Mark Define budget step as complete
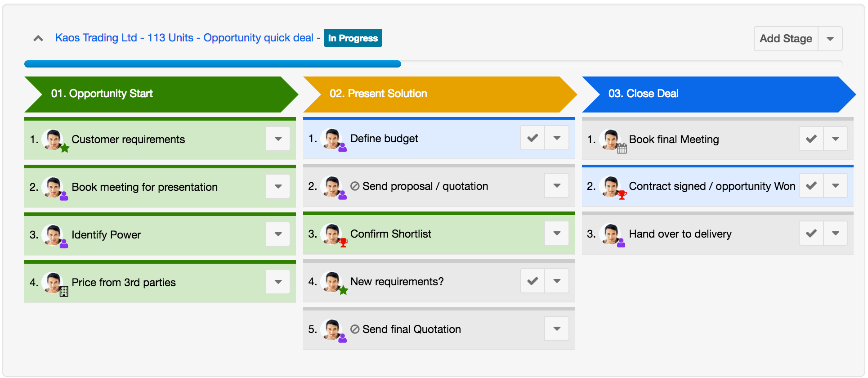Screen dimensions: 868x378 [x=532, y=138]
